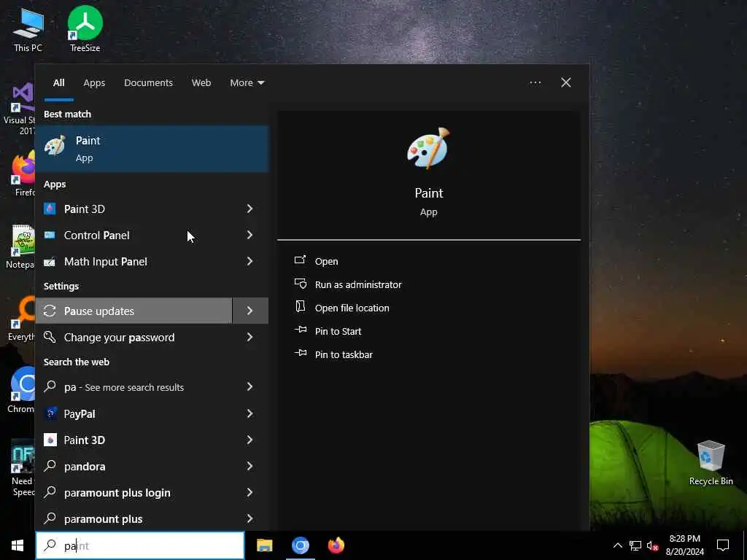Choose Open file location for Paint
This screenshot has height=560, width=747.
352,308
